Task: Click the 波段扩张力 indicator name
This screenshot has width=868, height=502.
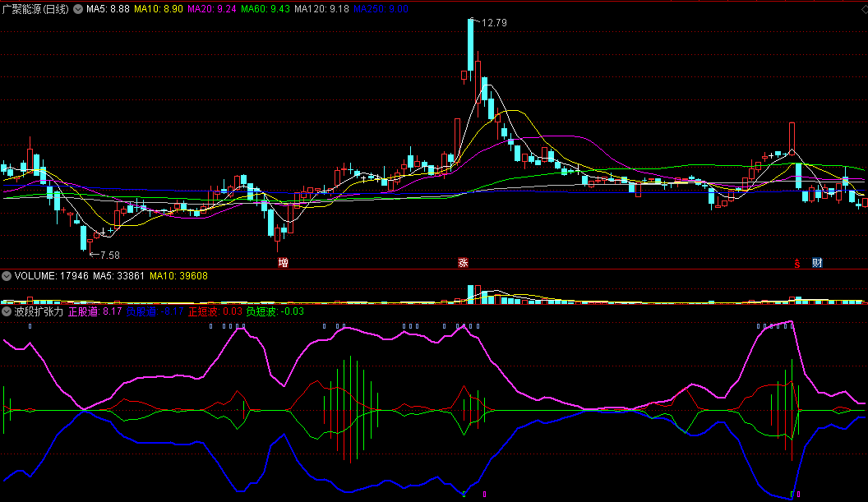Action: tap(39, 311)
